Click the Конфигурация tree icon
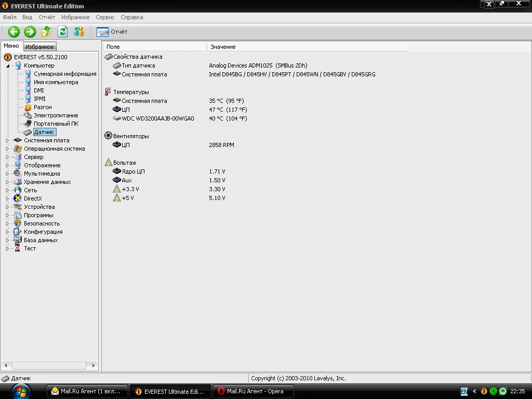Viewport: 532px width, 399px height. tap(17, 232)
